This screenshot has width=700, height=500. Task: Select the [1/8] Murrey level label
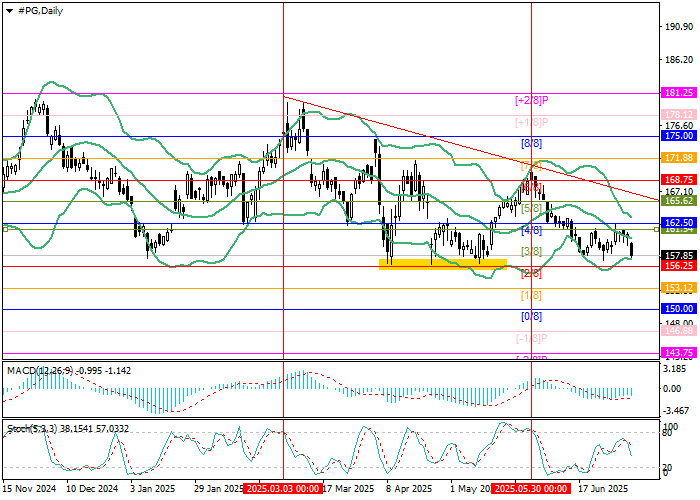pos(531,296)
